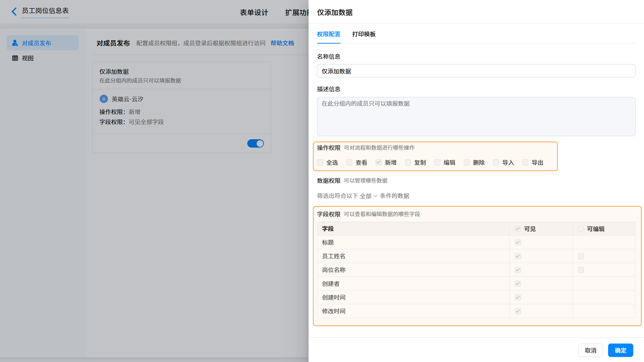Click the 操作权限 section heading in panel
This screenshot has height=362, width=644.
pyautogui.click(x=329, y=148)
